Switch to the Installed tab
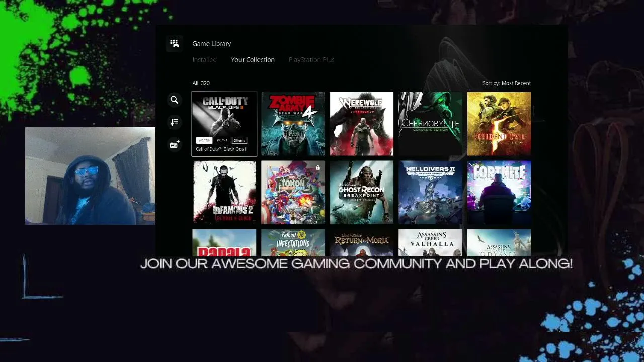The image size is (644, 362). click(204, 60)
